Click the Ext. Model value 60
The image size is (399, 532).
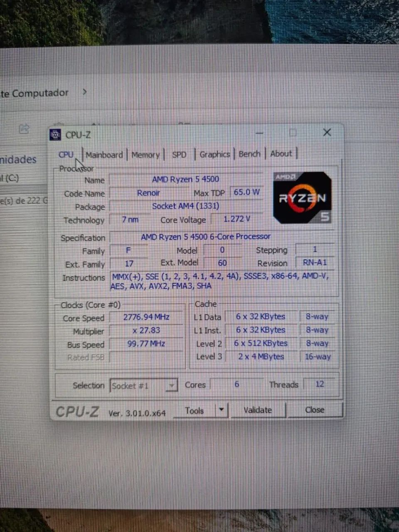tap(222, 263)
